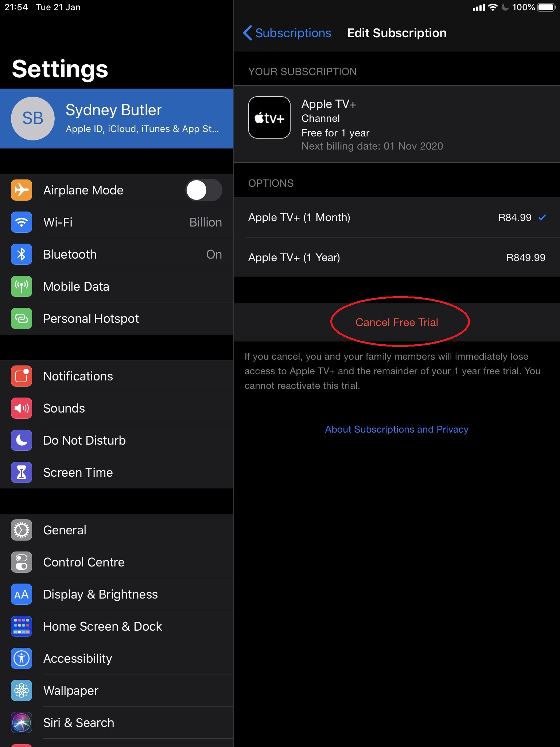The height and width of the screenshot is (747, 560).
Task: Open Mobile Data settings
Action: (x=117, y=286)
